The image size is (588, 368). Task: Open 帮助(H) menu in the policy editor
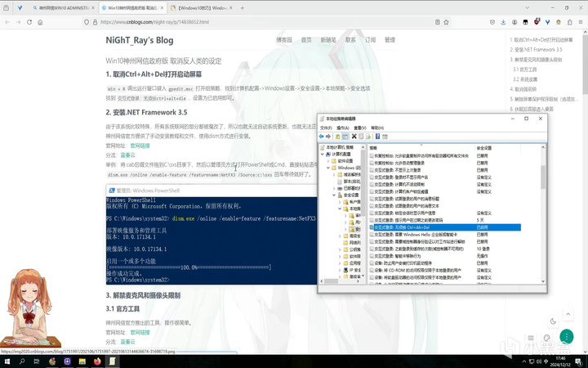pyautogui.click(x=377, y=128)
